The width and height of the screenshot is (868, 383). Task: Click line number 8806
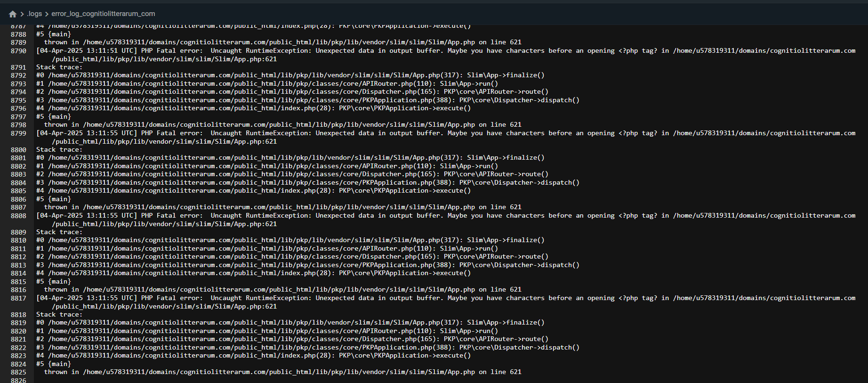tap(19, 199)
